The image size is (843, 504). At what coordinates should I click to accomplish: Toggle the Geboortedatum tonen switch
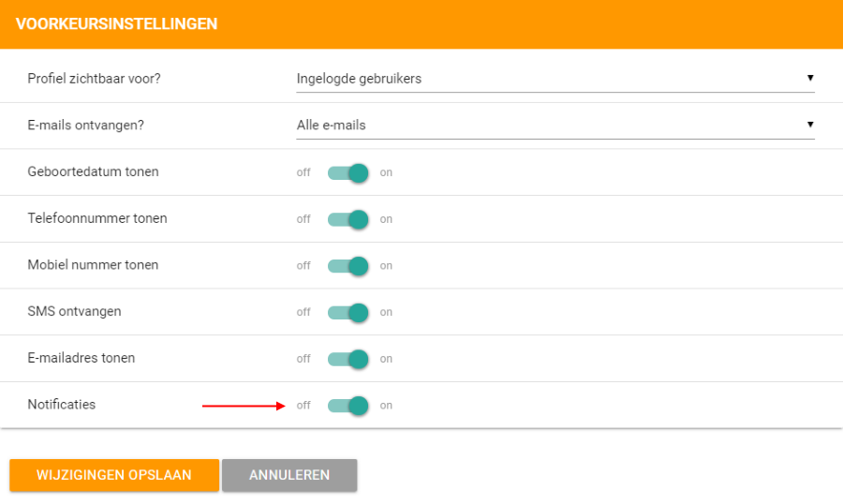coord(348,172)
